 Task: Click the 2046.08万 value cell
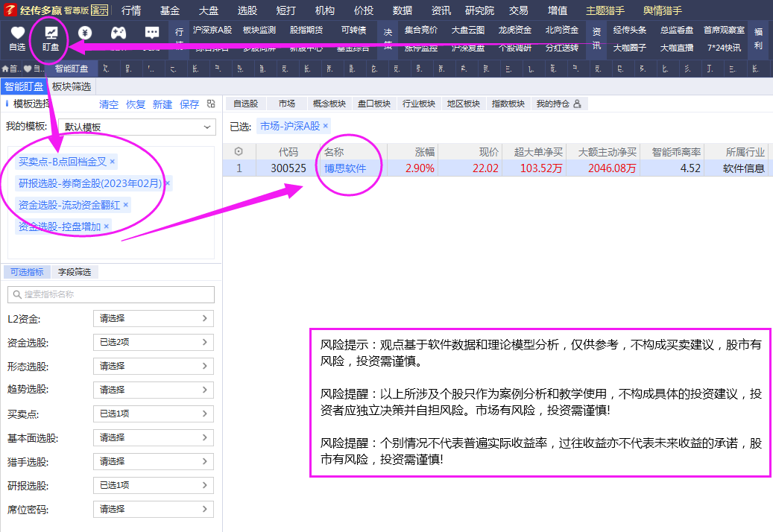pyautogui.click(x=612, y=168)
